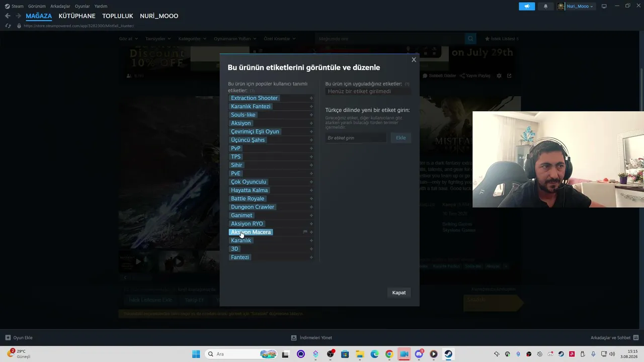Open the MAĞAZA tab
Screen dimensions: 644x362
(39, 16)
